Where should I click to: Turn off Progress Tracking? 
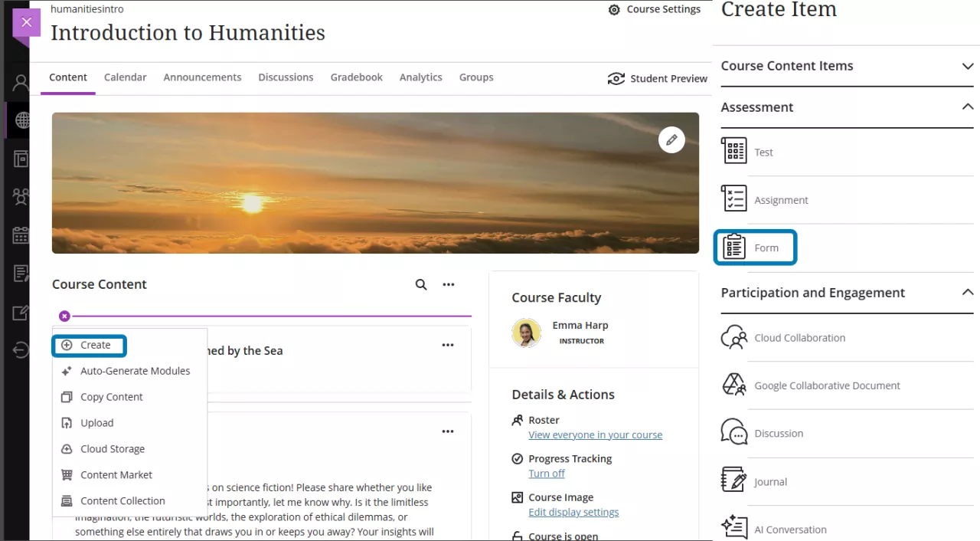click(x=546, y=474)
